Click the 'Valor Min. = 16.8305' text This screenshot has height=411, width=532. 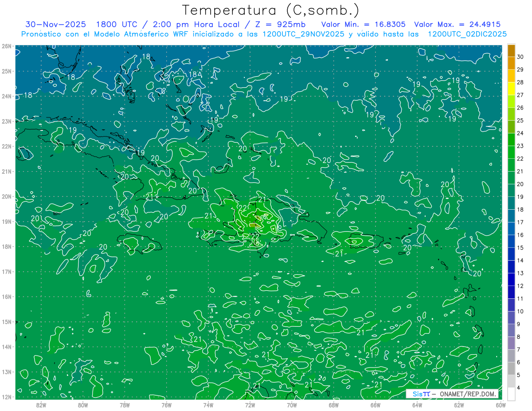coord(363,24)
